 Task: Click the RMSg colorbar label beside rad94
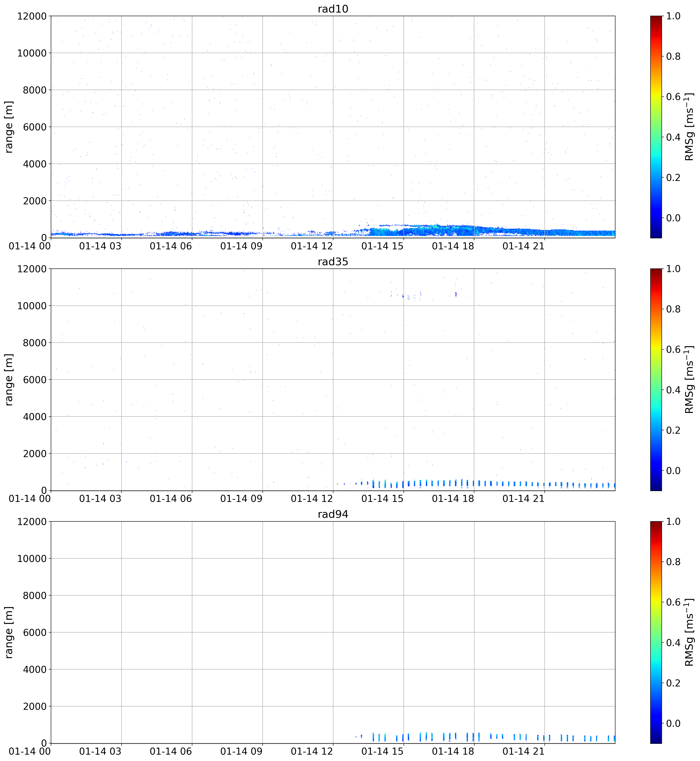689,632
